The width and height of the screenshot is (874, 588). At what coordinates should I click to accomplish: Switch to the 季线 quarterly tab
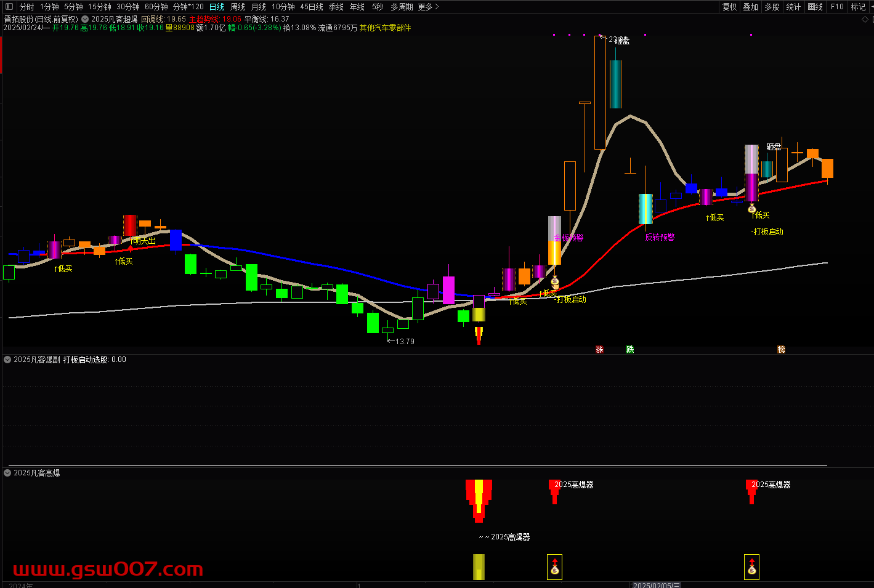(336, 7)
